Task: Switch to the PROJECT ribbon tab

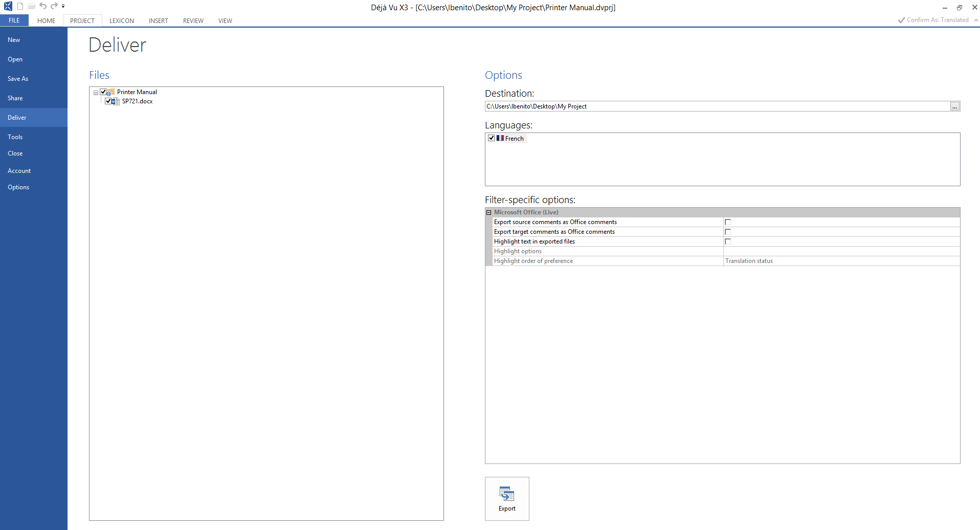Action: point(82,20)
